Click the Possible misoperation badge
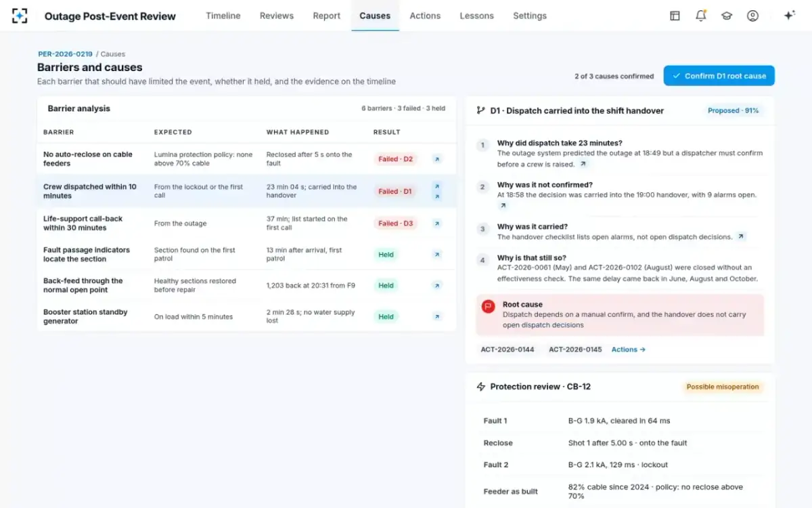Image resolution: width=812 pixels, height=508 pixels. pos(723,387)
